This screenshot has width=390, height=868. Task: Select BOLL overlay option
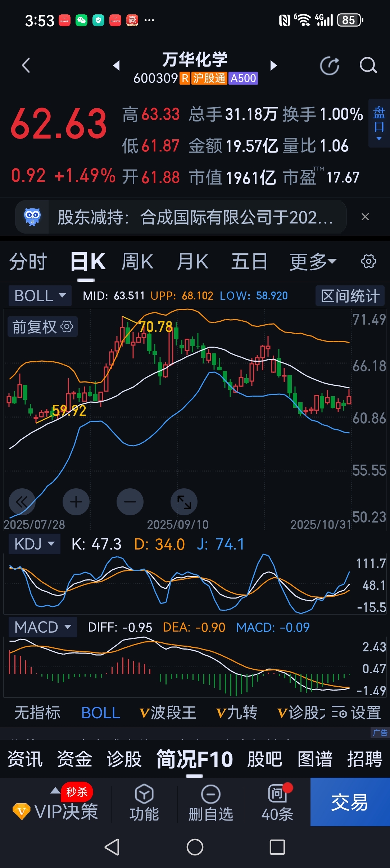click(x=101, y=713)
